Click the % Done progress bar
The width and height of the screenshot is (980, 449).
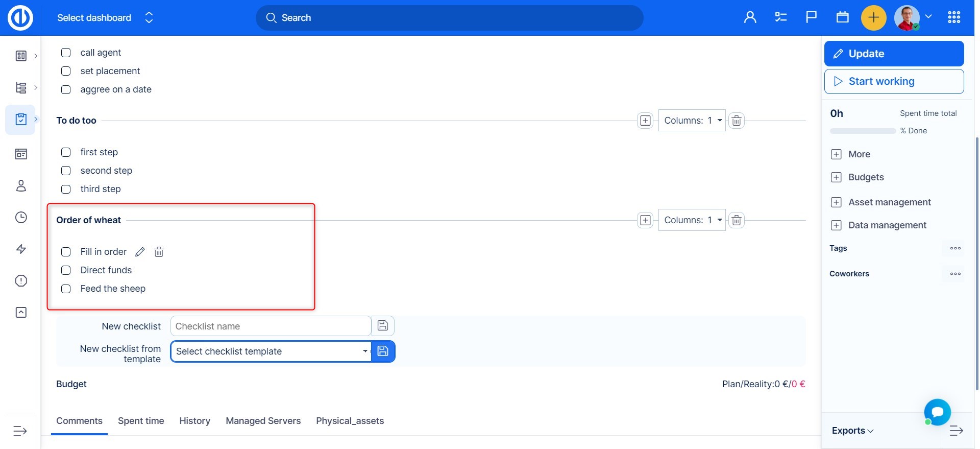(863, 131)
